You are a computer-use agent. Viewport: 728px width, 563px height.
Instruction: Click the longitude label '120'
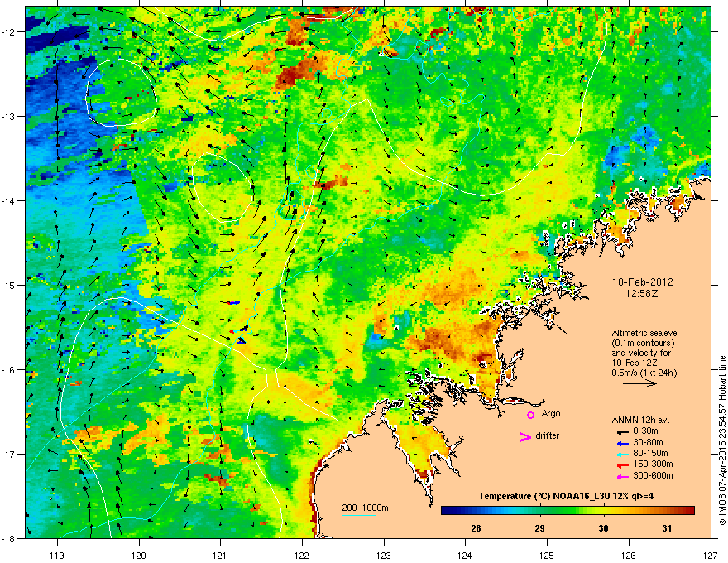coord(139,555)
